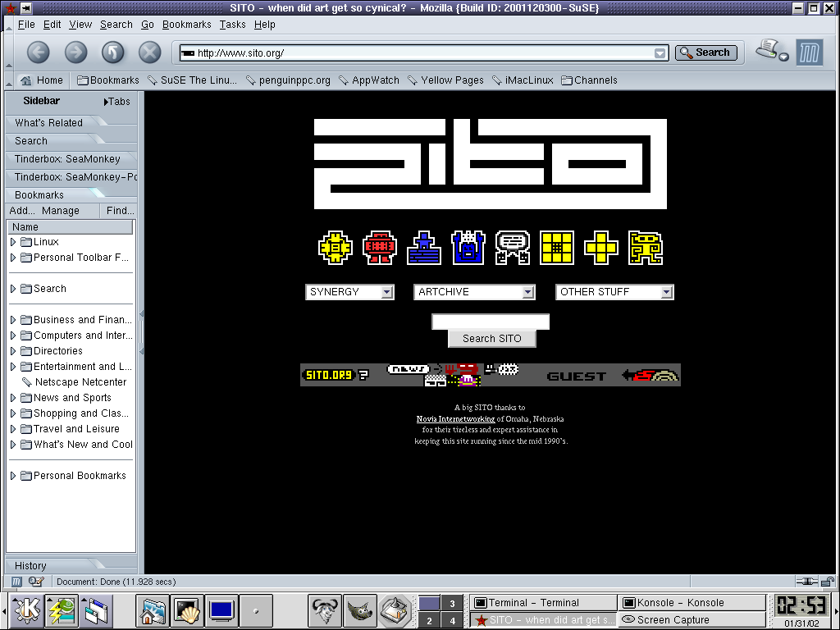Click the Navigator icon in status bar
Image resolution: width=840 pixels, height=630 pixels.
pyautogui.click(x=16, y=582)
